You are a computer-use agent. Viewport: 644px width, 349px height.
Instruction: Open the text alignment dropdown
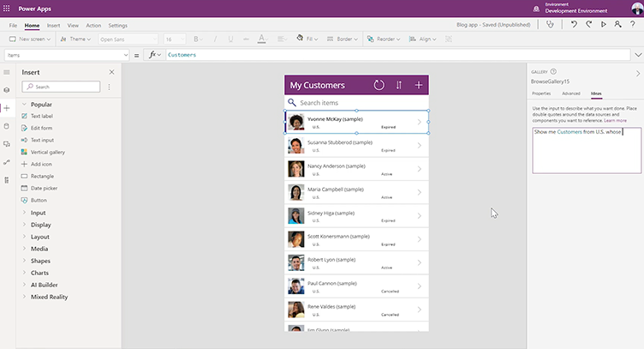[x=282, y=39]
